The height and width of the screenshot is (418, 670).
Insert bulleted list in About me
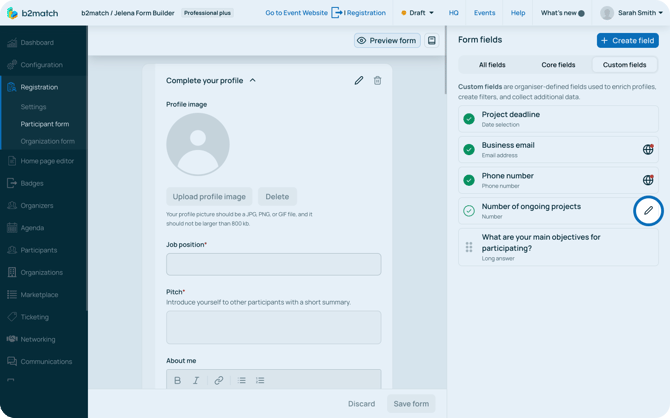(241, 380)
